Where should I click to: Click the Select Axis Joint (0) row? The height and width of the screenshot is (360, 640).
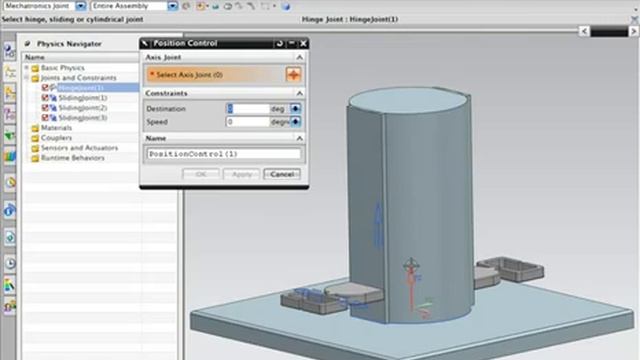(216, 75)
